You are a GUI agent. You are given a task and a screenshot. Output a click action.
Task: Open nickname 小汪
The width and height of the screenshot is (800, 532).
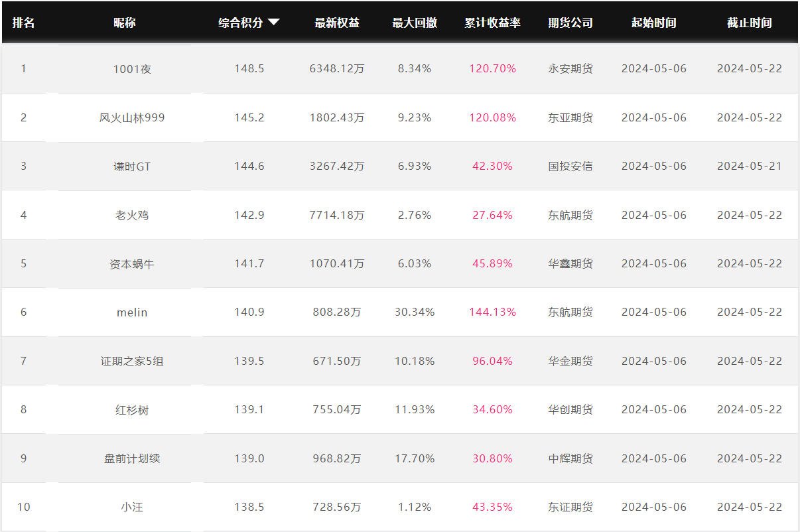click(x=132, y=507)
